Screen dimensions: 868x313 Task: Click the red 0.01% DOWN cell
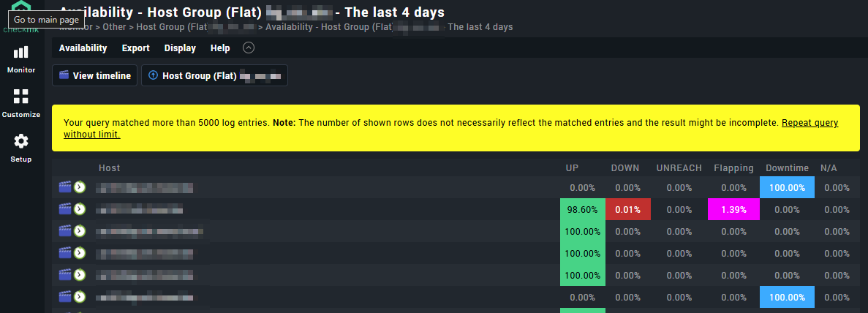[x=627, y=210]
